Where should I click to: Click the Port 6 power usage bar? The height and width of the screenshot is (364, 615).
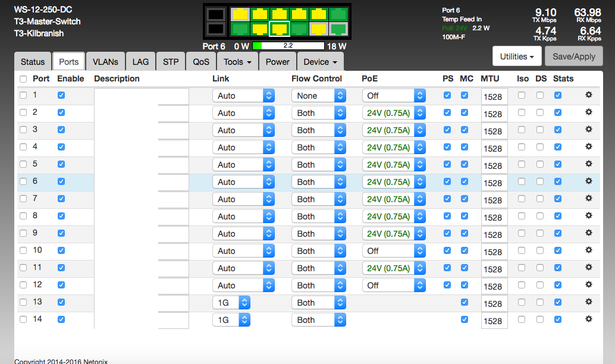tap(288, 46)
